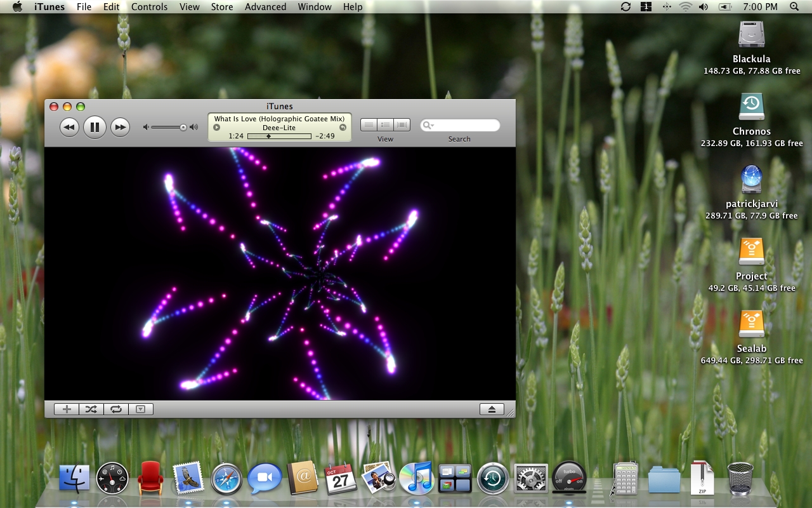Select the Chronos Time Machine drive
Image resolution: width=812 pixels, height=508 pixels.
click(x=752, y=107)
